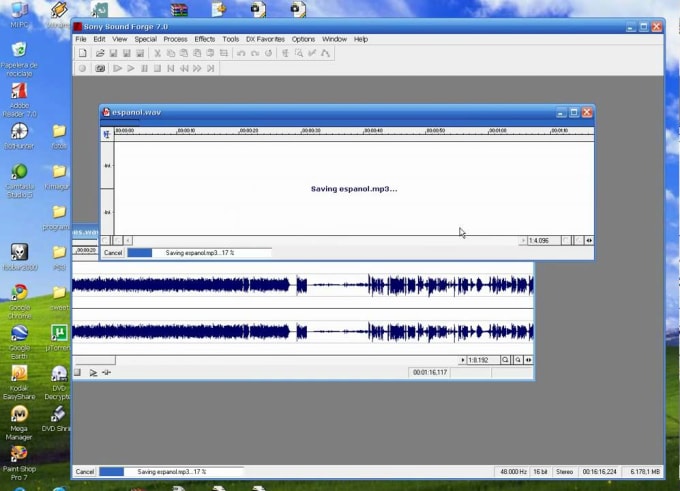Click Play as Sample icon in lower window
Viewport: 680px width, 491px height.
click(x=107, y=373)
